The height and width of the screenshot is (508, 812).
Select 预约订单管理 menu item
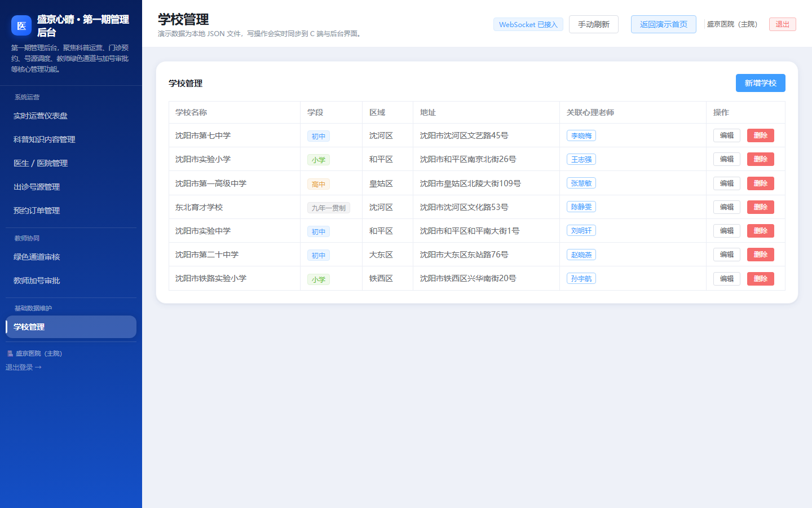tap(71, 211)
